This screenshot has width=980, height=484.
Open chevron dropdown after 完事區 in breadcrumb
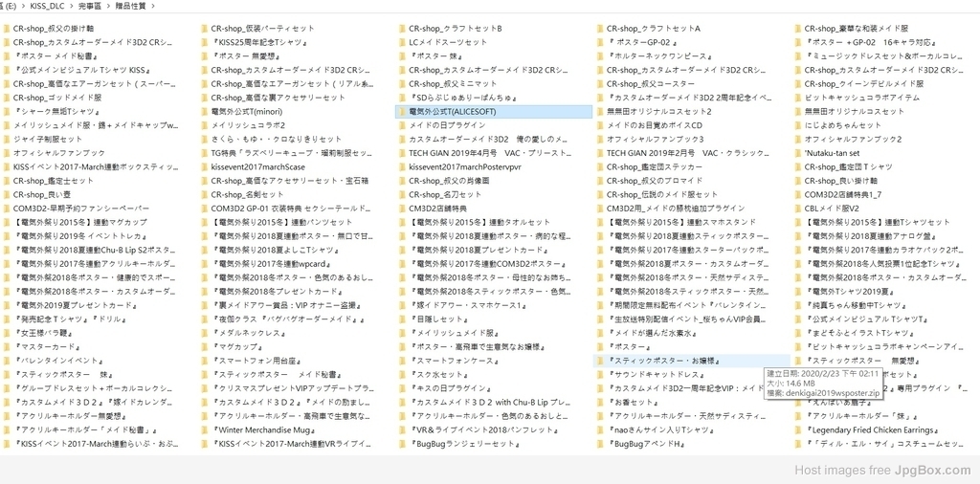107,6
